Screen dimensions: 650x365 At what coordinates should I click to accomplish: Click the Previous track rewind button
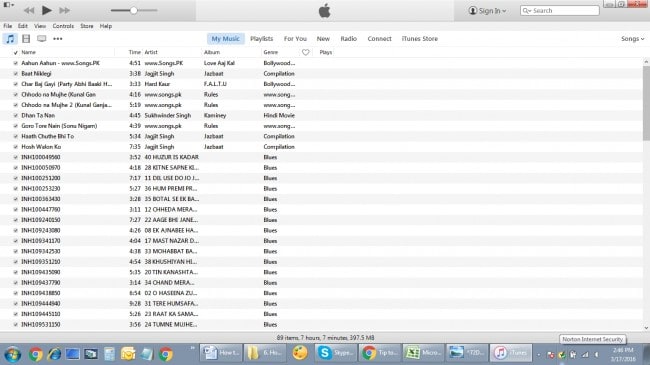pyautogui.click(x=29, y=10)
